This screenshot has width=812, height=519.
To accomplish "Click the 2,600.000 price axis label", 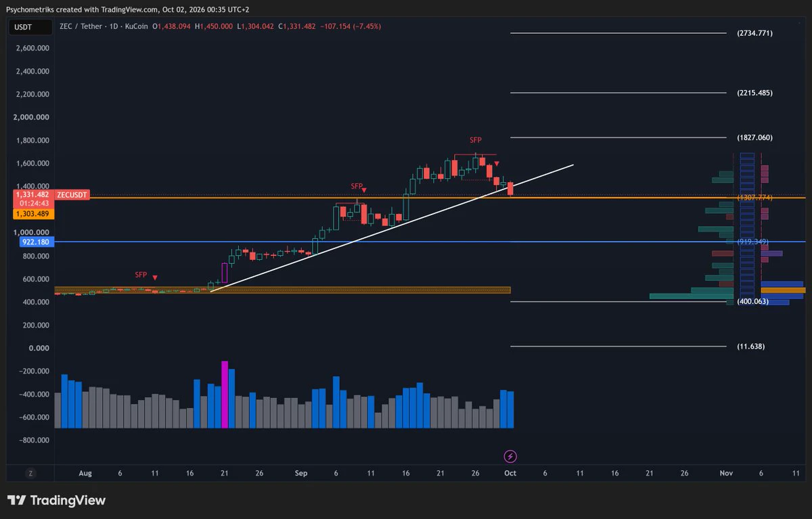I will 32,48.
